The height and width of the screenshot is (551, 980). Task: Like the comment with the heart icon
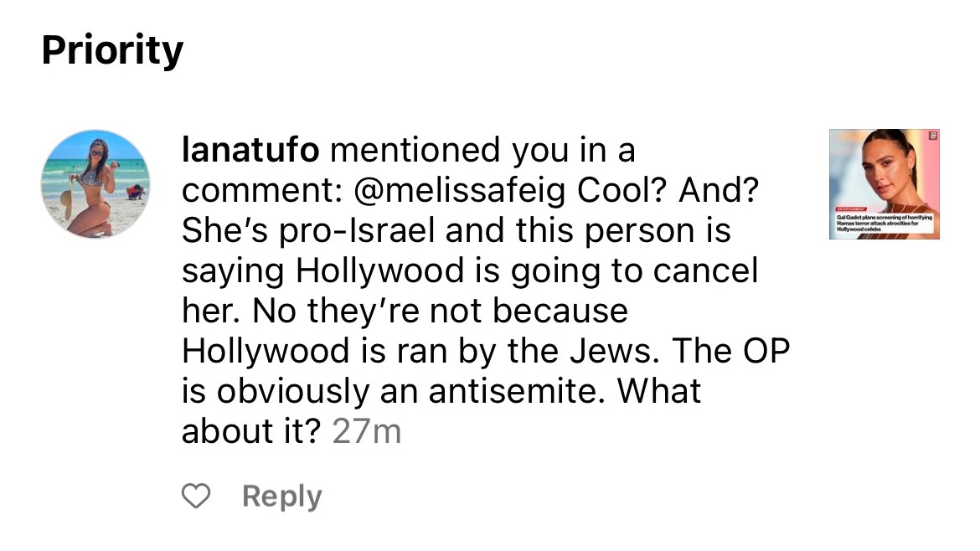(x=196, y=497)
